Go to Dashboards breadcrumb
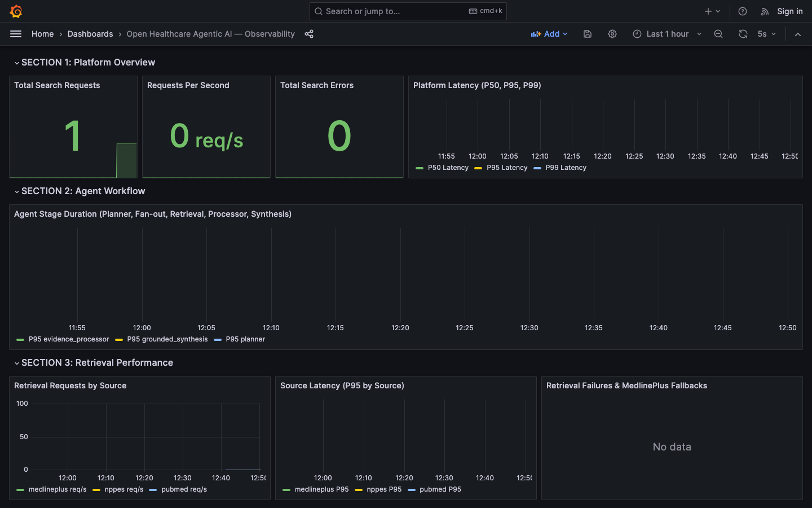This screenshot has height=508, width=812. (x=90, y=34)
